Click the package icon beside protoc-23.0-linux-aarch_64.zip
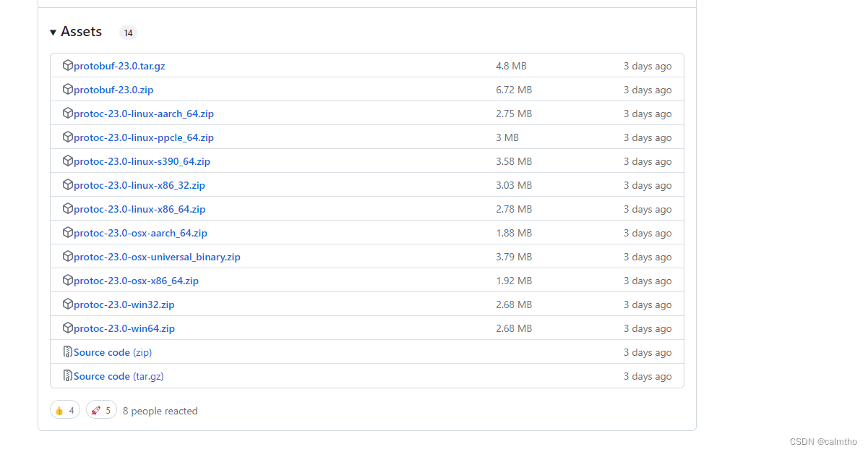Screen dimensions: 868x452 click(x=68, y=113)
